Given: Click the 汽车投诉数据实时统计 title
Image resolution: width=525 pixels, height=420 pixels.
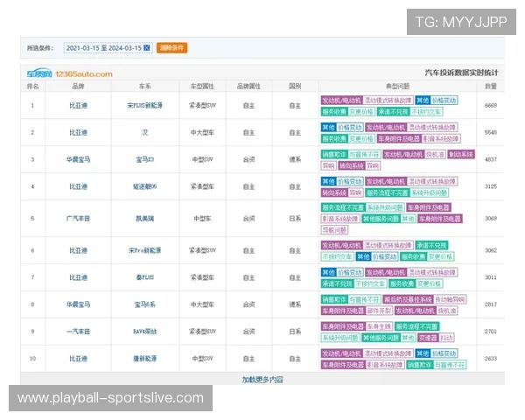Looking at the screenshot, I should (461, 73).
